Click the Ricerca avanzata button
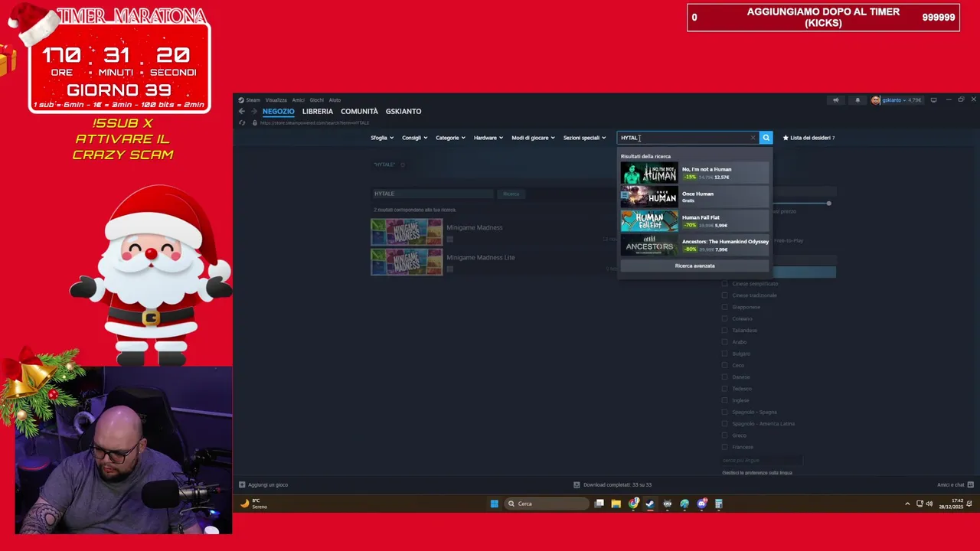The image size is (980, 551). pyautogui.click(x=694, y=266)
